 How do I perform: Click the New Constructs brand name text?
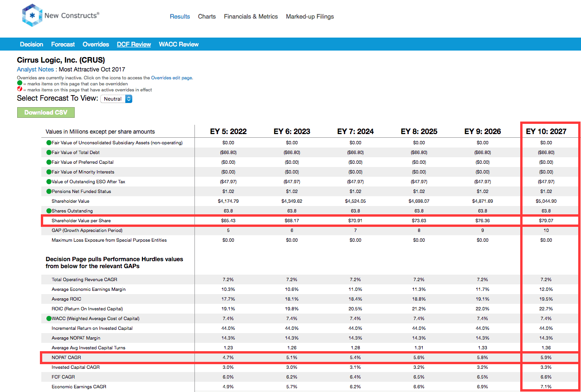pos(71,15)
